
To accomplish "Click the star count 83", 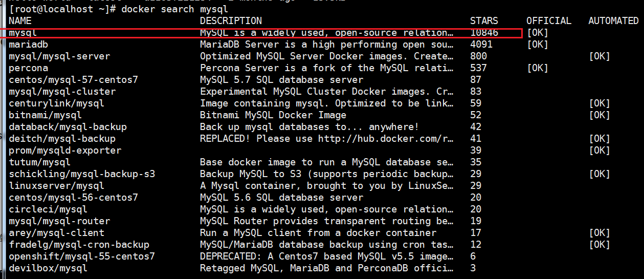I will point(476,92).
